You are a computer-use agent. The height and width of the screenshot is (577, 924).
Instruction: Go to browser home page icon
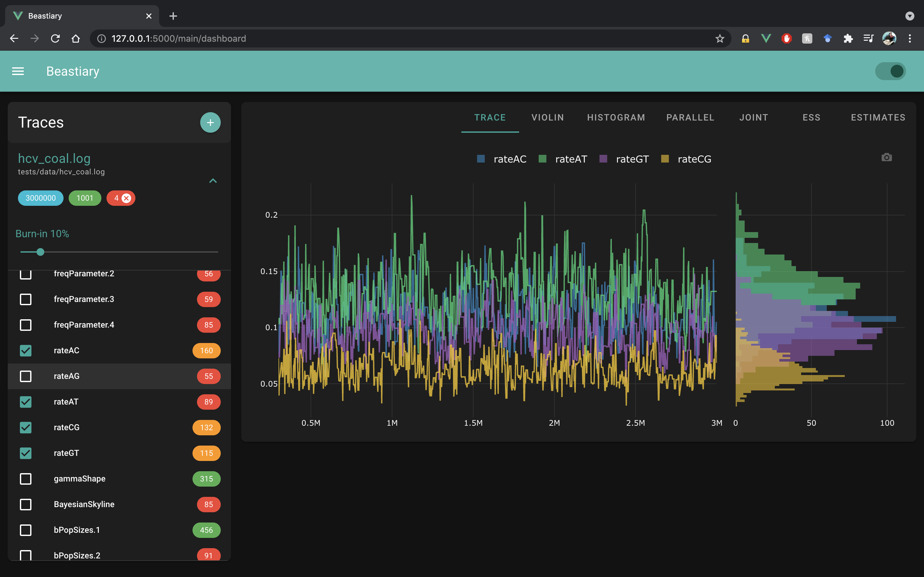(x=76, y=38)
